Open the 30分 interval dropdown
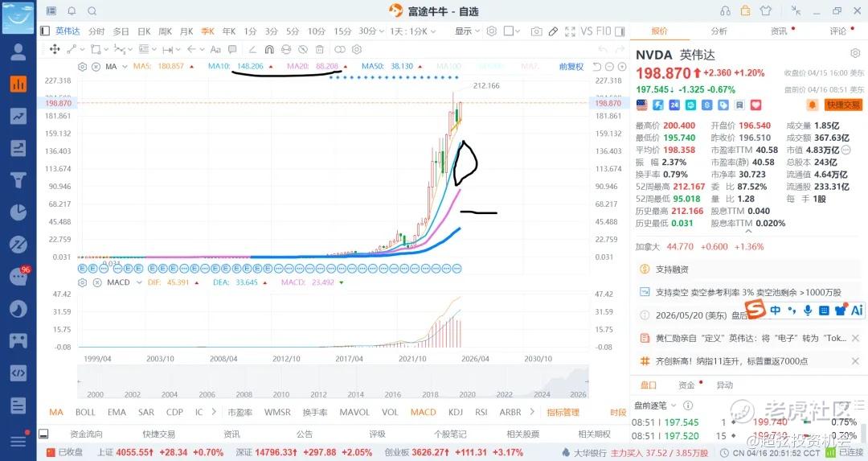Viewport: 868px width, 461px height. 371,31
